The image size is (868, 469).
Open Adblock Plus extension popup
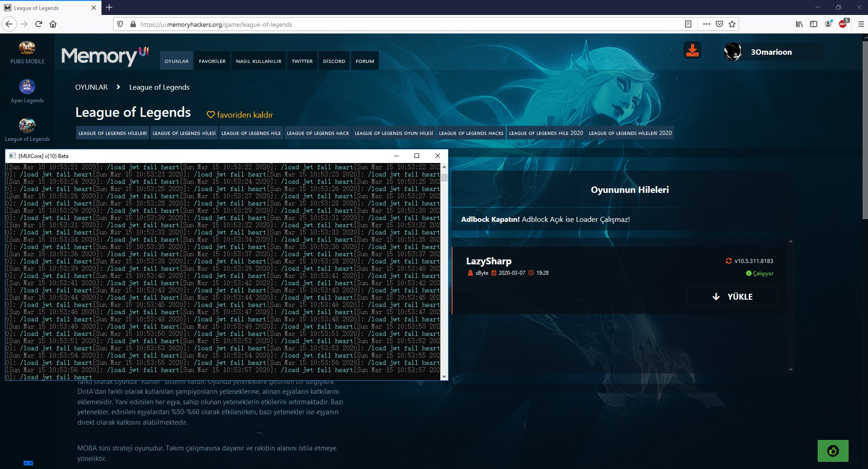[843, 24]
